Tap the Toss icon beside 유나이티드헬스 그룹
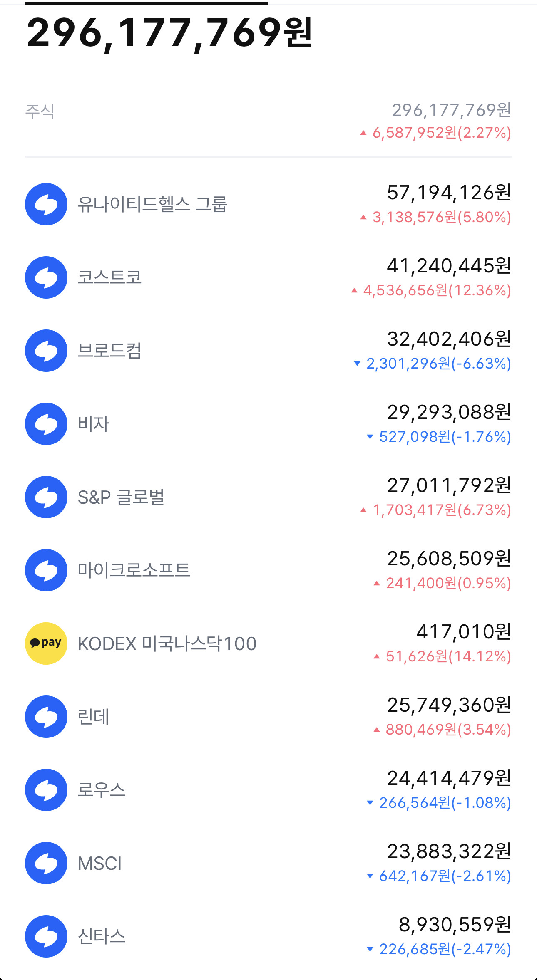The width and height of the screenshot is (537, 980). 46,204
